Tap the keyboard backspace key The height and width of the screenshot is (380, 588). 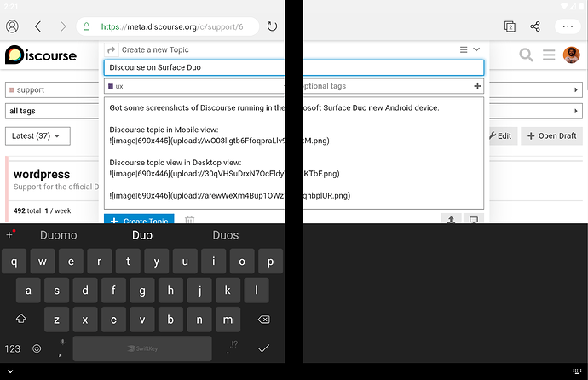pos(263,320)
